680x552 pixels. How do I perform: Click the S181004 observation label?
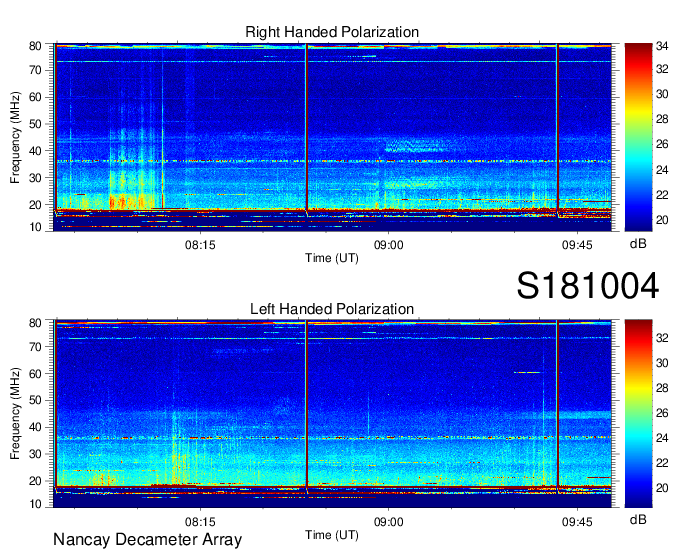point(588,286)
